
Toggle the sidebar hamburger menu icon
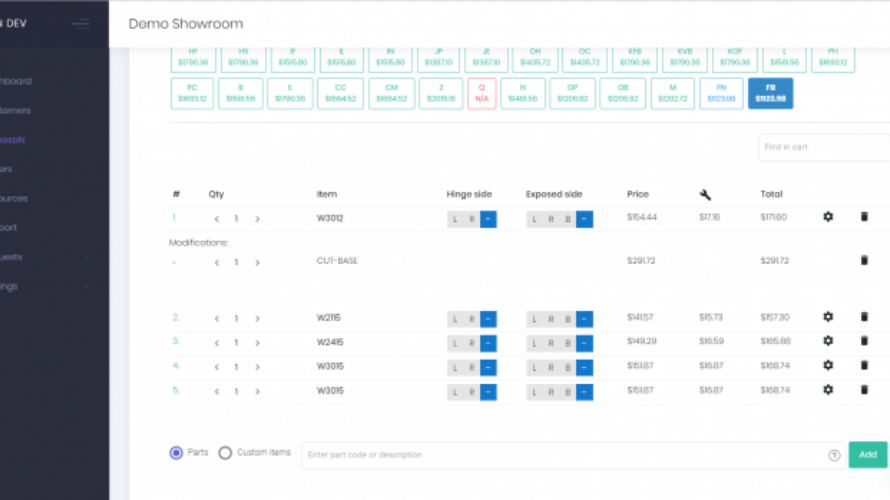81,24
